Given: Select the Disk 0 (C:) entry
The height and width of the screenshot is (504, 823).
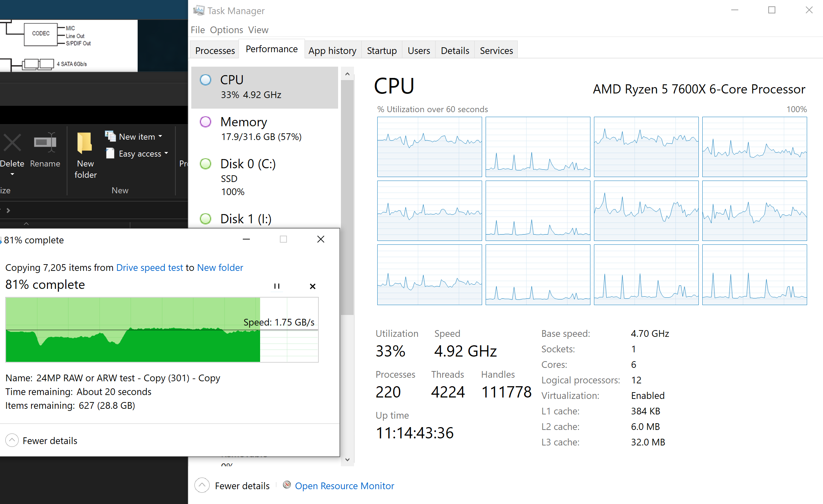Looking at the screenshot, I should pos(264,177).
